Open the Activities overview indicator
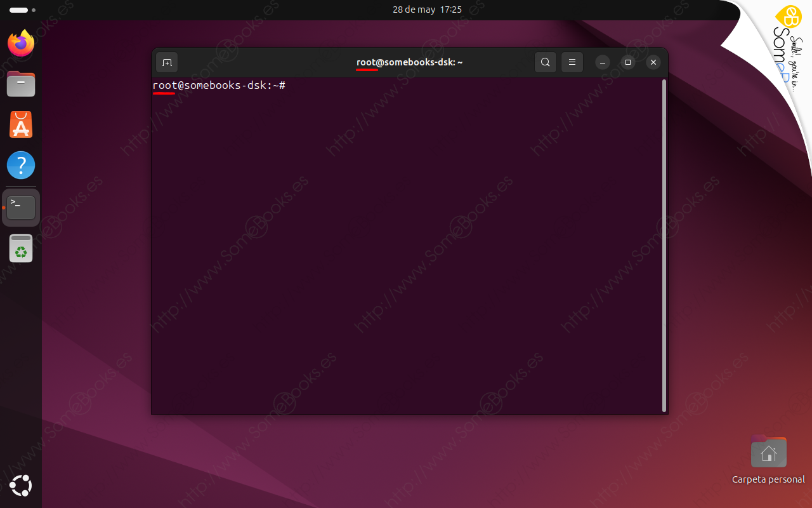 tap(17, 10)
